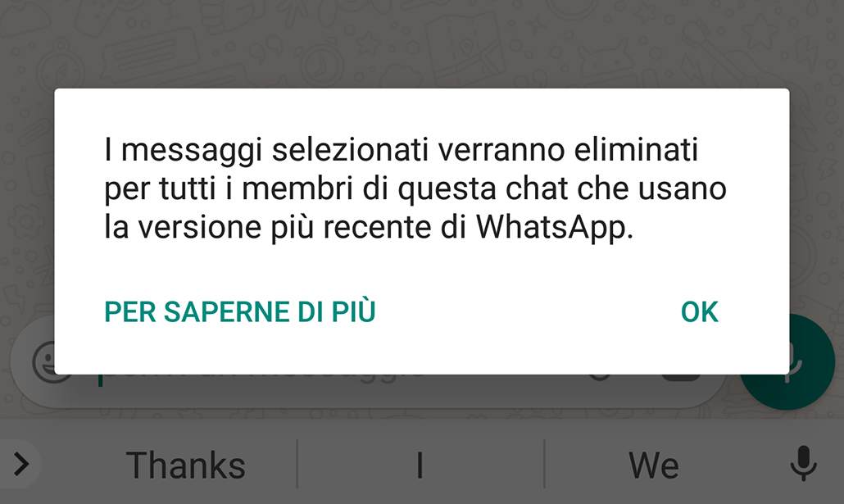Viewport: 844px width, 504px height.
Task: Activate the keyboard voice input microphone
Action: click(803, 464)
